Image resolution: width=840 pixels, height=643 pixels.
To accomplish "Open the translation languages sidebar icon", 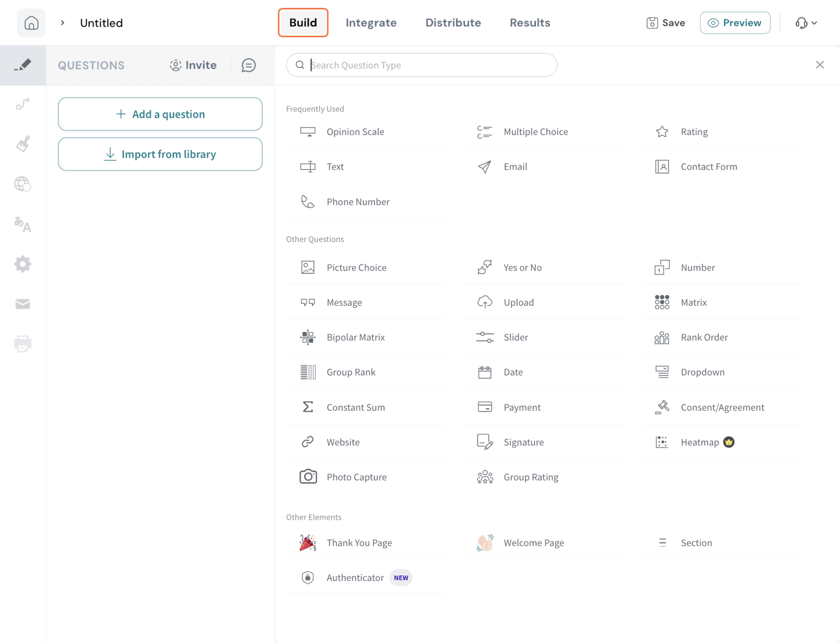I will pos(23,224).
